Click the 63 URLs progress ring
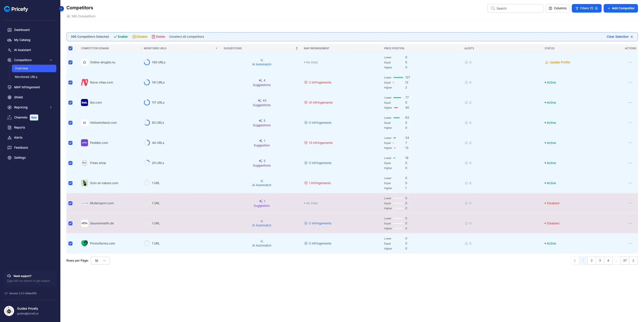The image size is (644, 322). pos(147,123)
